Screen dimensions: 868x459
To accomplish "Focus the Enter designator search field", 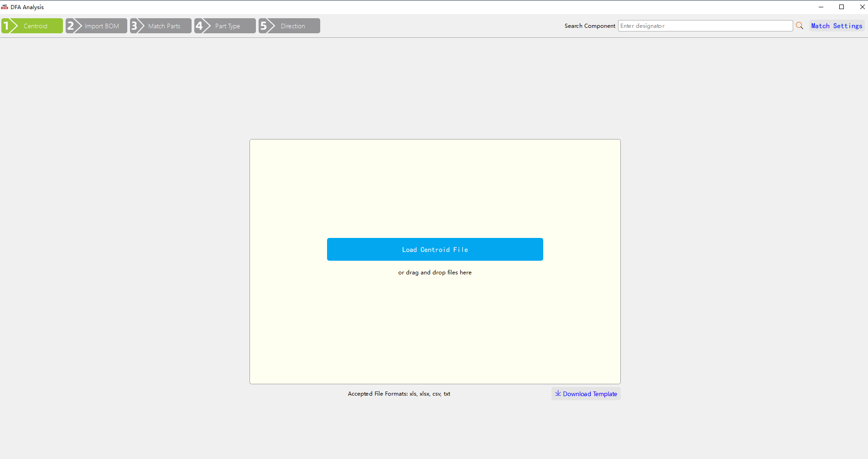I will pos(705,26).
